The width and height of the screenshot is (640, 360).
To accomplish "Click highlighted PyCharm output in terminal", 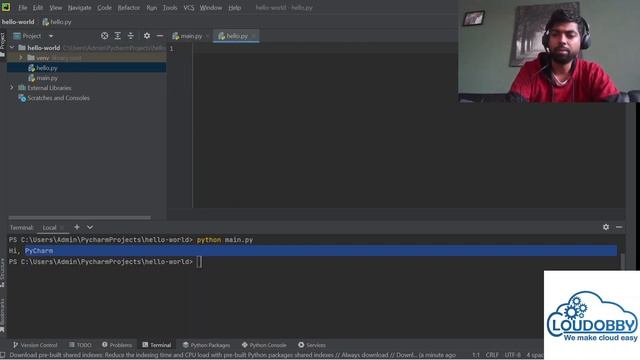I will [x=39, y=251].
